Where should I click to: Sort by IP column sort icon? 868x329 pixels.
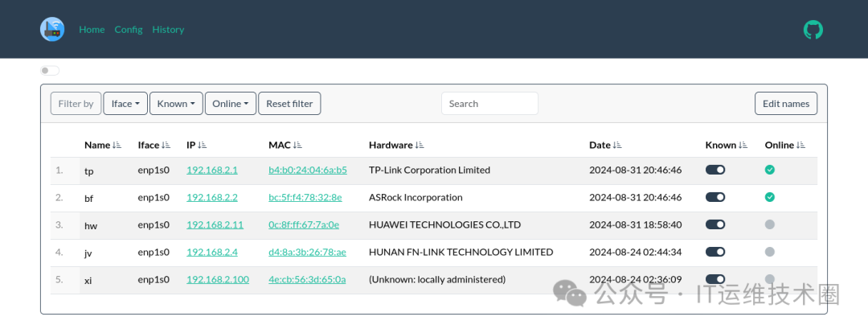click(202, 145)
